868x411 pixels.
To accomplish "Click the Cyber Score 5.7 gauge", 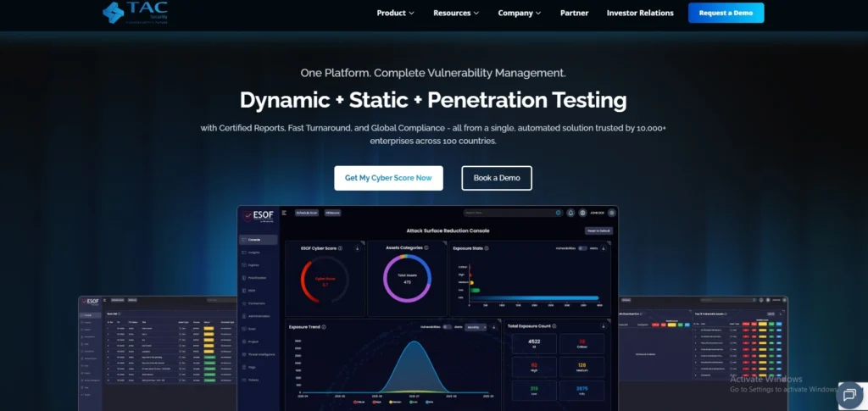I will coord(325,280).
